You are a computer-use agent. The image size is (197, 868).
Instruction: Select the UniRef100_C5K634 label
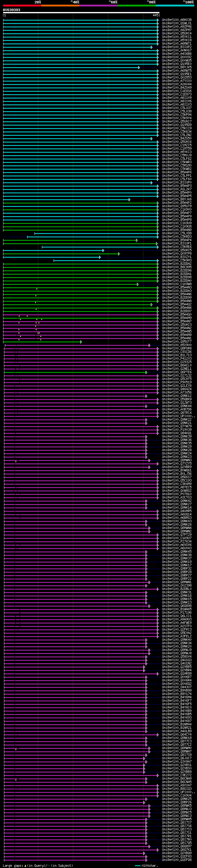(x=177, y=132)
